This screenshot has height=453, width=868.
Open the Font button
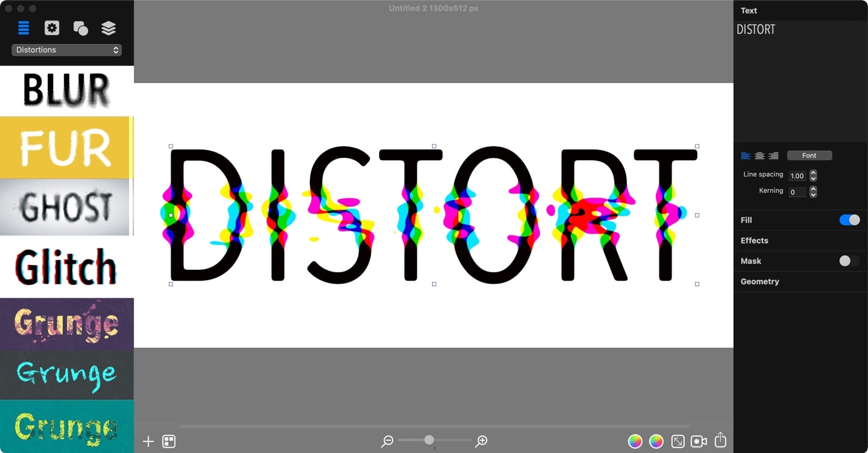tap(809, 155)
